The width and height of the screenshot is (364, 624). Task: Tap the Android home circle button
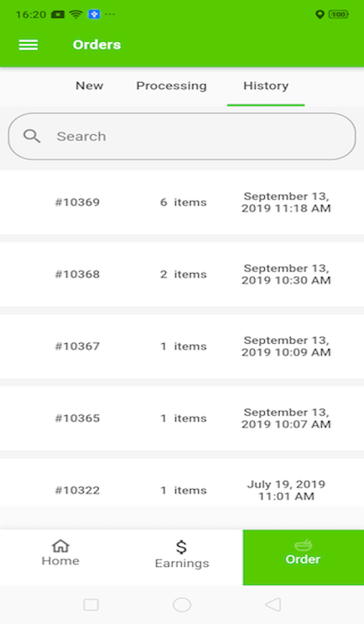coord(182,604)
